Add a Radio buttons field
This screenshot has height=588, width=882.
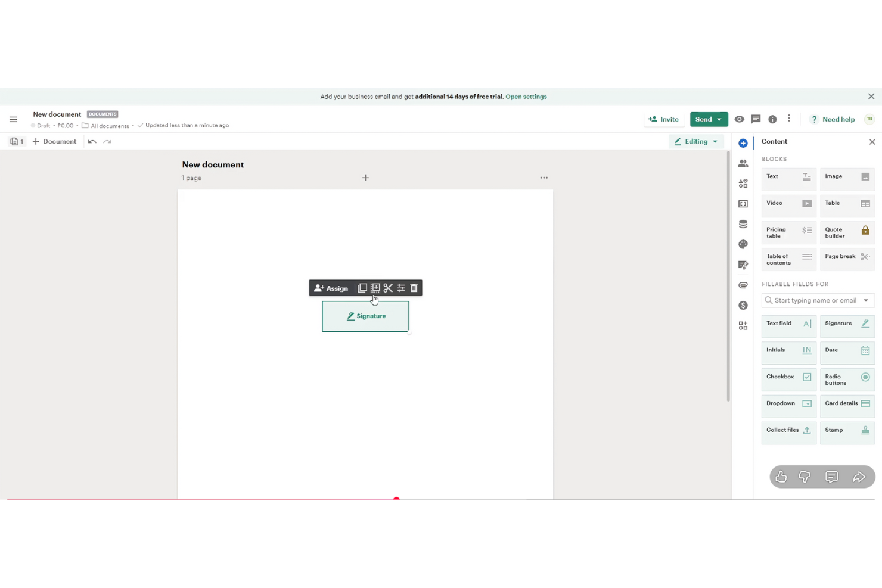[847, 379]
